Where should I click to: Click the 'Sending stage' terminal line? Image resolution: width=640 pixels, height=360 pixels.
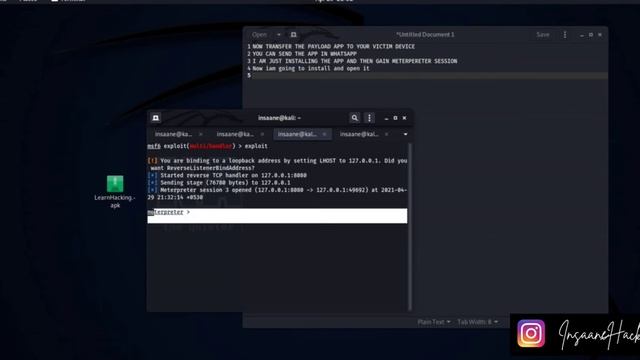tap(219, 183)
